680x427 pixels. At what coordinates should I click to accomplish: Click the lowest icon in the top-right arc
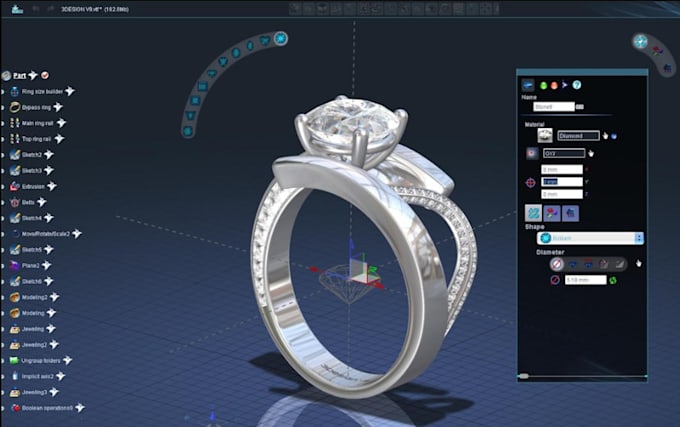tap(668, 68)
